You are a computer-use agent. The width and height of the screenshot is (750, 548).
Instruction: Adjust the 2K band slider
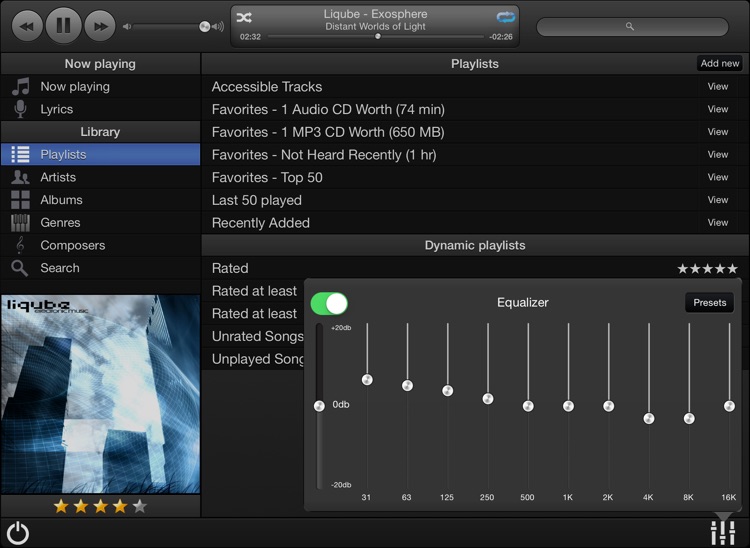click(608, 406)
